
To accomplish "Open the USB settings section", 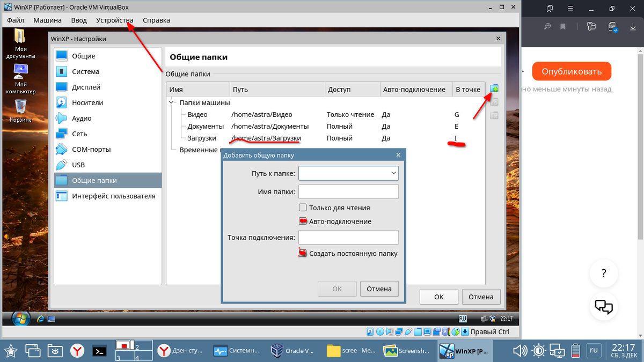I will (x=107, y=165).
